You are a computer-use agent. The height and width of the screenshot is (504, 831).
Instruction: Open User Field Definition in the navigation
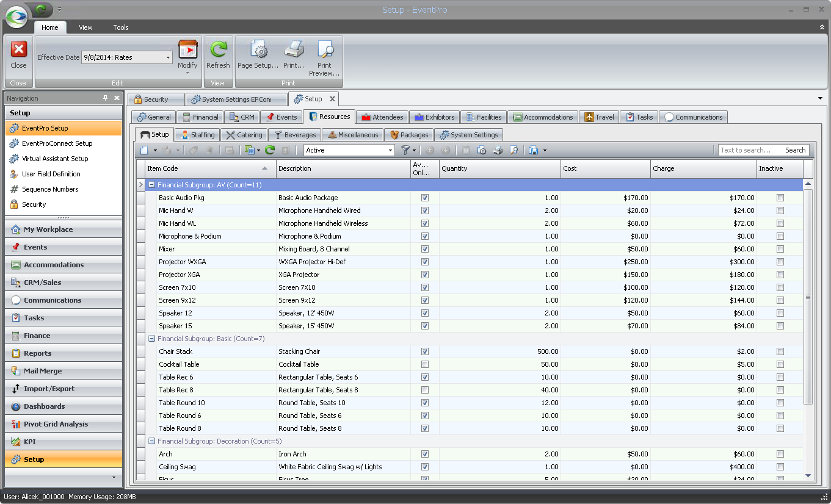point(64,174)
